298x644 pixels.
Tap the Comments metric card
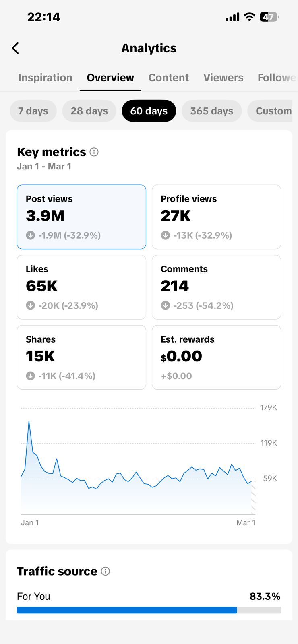pos(216,287)
